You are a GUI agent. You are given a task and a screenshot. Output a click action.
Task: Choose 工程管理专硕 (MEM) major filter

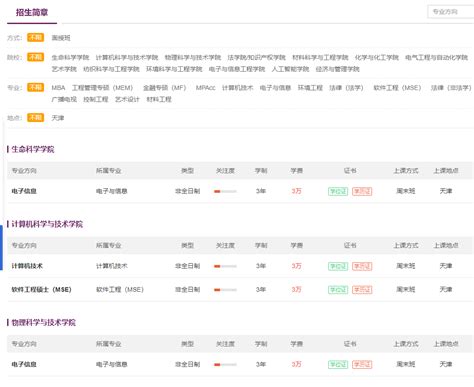click(103, 88)
